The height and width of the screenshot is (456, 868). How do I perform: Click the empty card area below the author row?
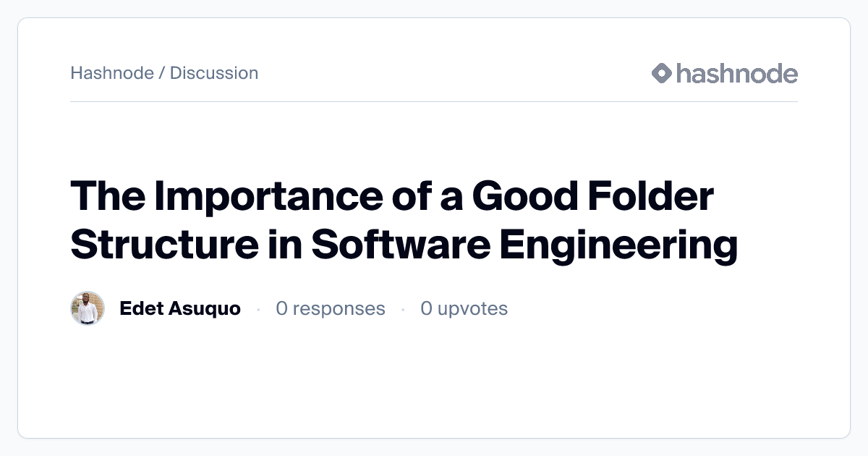[x=434, y=384]
